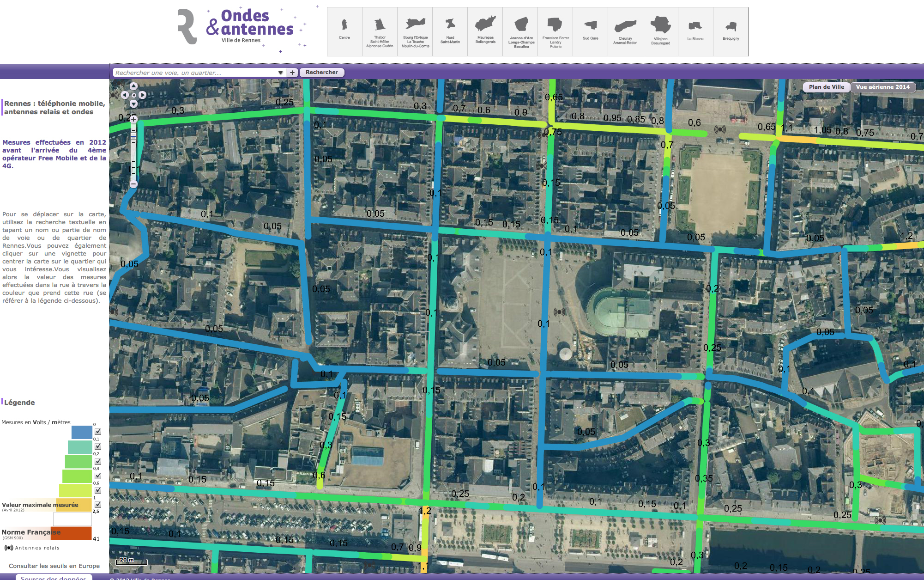Pan the map left with the arrow

click(x=125, y=95)
